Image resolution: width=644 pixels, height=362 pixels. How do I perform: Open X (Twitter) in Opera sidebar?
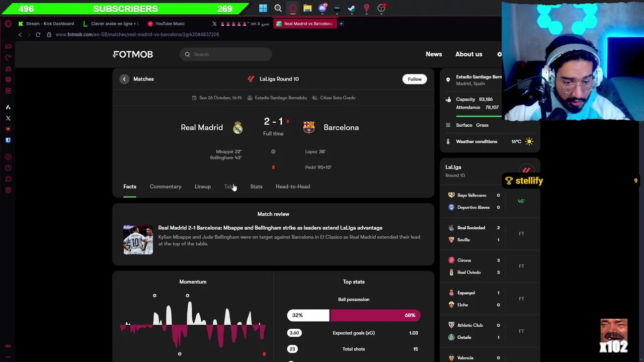pos(8,118)
